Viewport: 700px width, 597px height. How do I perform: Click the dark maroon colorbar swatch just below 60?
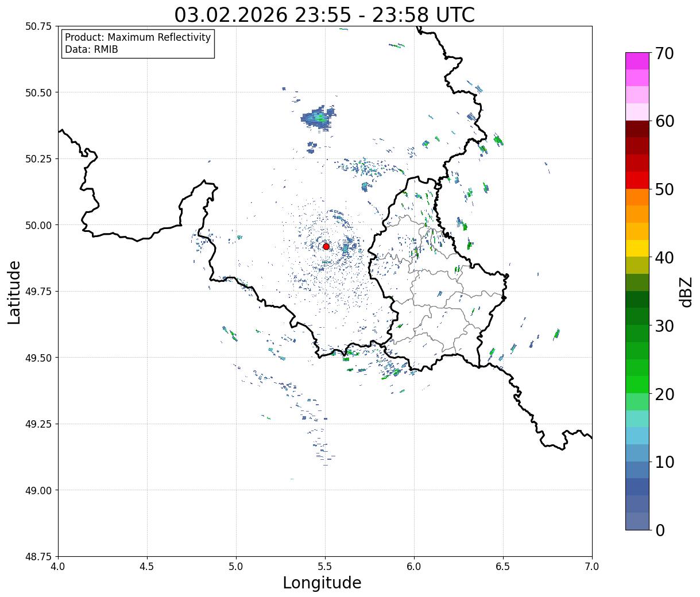coord(637,129)
